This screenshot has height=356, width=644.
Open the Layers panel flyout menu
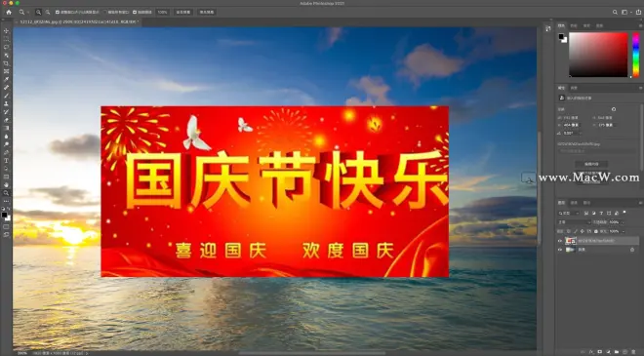(x=641, y=203)
